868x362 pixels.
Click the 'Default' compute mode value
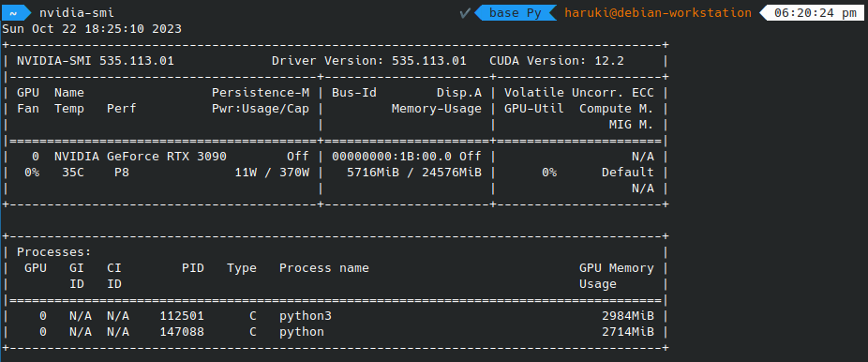click(x=627, y=173)
